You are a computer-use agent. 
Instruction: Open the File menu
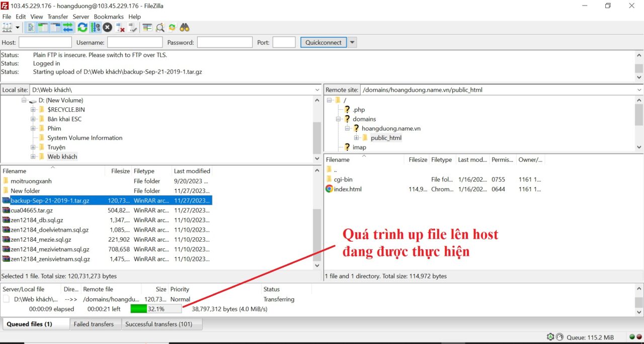pyautogui.click(x=7, y=17)
